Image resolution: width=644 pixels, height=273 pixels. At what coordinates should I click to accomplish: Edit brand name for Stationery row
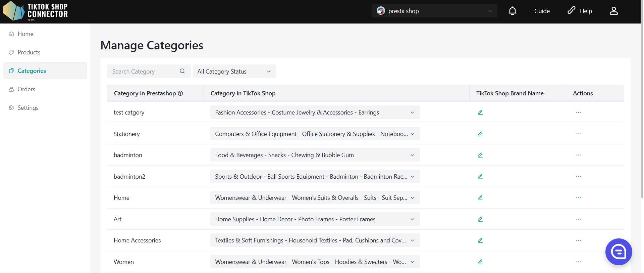[480, 134]
